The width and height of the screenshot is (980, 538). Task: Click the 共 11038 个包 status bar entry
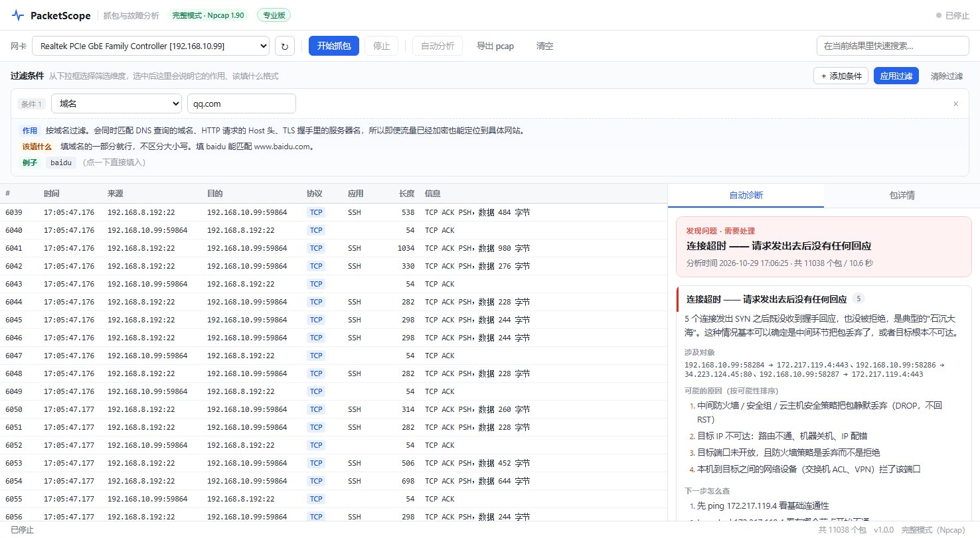(x=842, y=530)
